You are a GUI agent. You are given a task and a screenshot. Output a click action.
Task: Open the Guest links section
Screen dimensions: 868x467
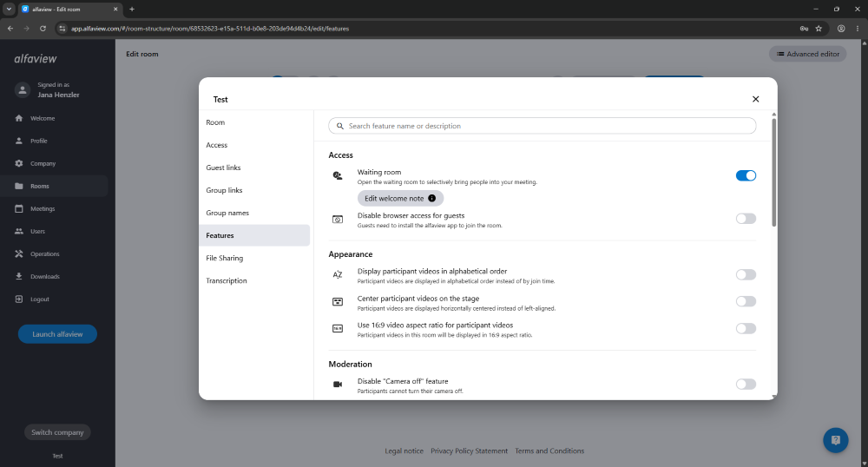[x=254, y=168]
